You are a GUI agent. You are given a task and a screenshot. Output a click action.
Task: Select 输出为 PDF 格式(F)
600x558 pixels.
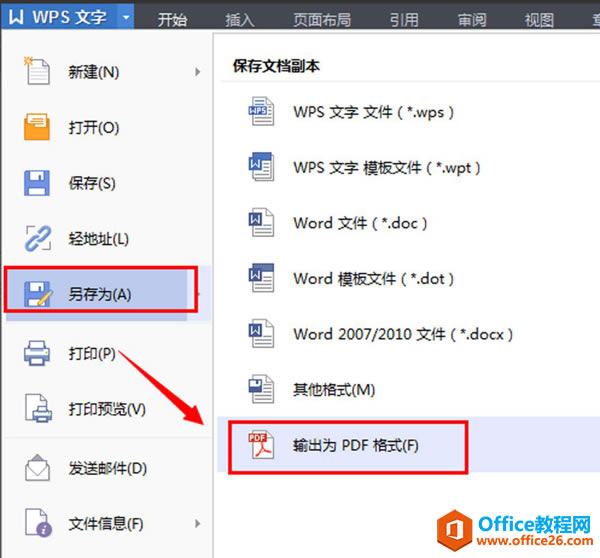click(x=409, y=445)
